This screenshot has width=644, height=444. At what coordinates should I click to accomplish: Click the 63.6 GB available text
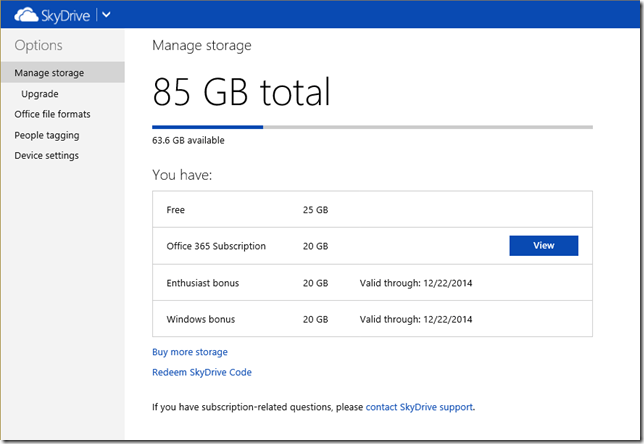(188, 140)
